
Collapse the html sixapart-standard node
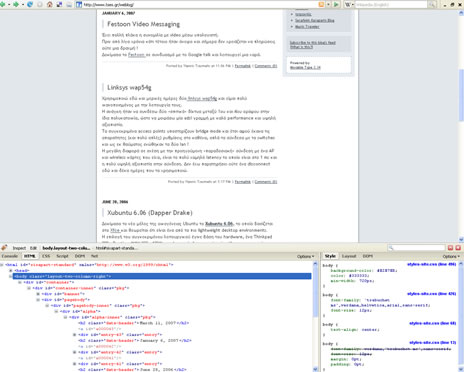(x=2, y=265)
